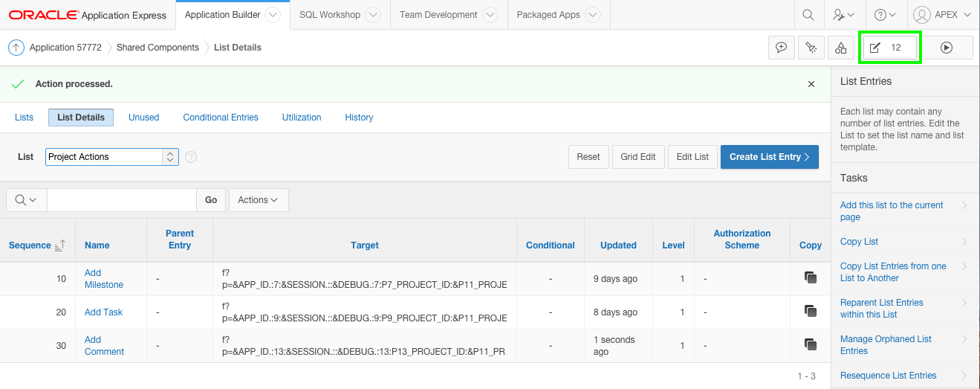
Task: Open the Utilization tab
Action: point(302,118)
